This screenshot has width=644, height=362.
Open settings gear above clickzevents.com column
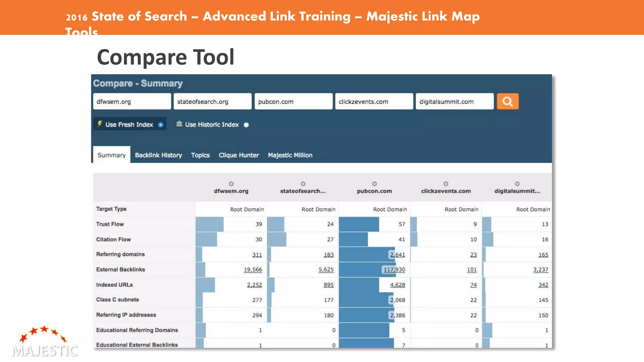point(446,184)
